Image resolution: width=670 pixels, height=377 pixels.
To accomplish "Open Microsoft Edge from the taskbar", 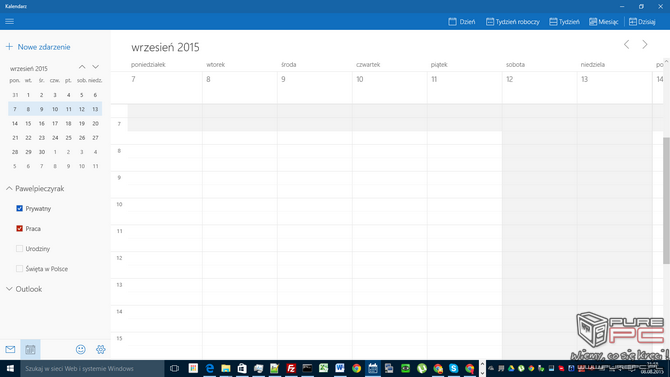I will coord(209,368).
